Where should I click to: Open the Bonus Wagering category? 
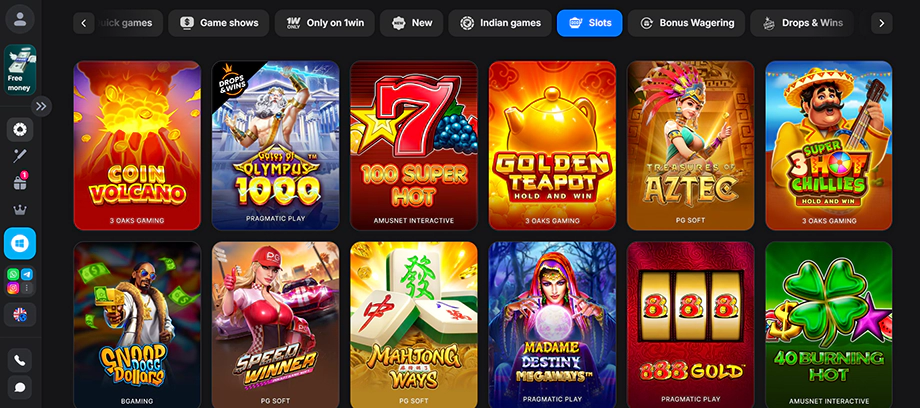tap(686, 23)
